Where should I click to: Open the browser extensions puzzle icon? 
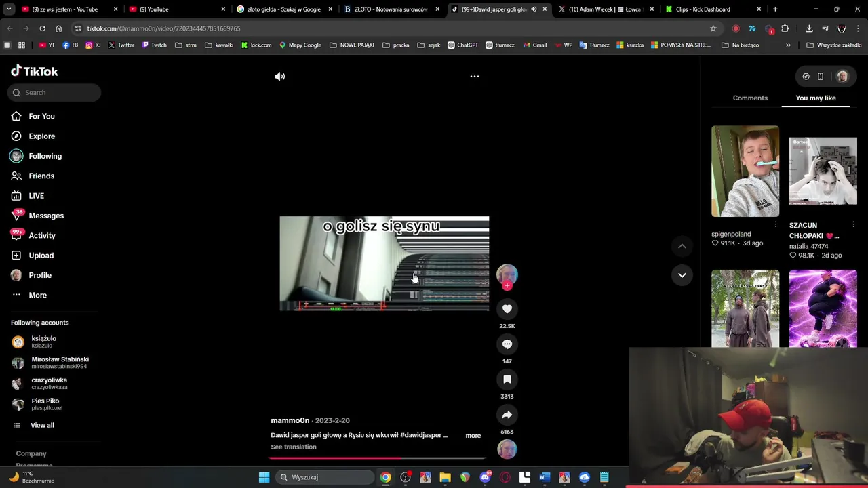pyautogui.click(x=785, y=28)
